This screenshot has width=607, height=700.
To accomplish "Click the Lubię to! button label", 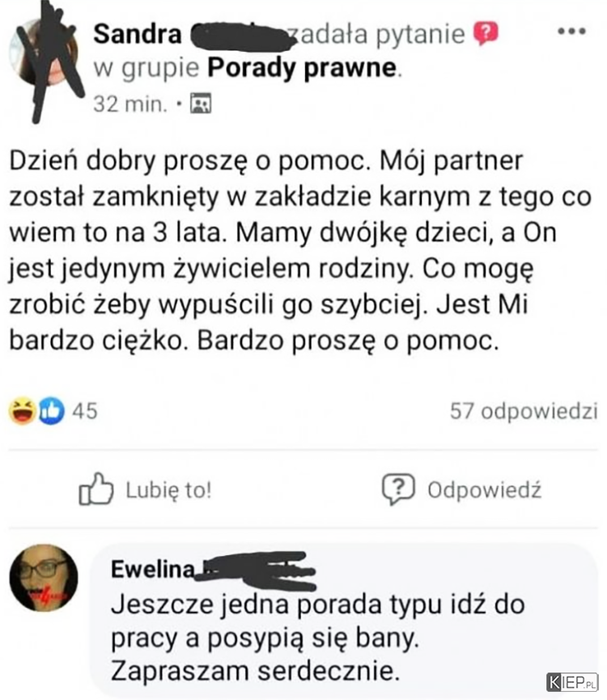I will point(168,490).
